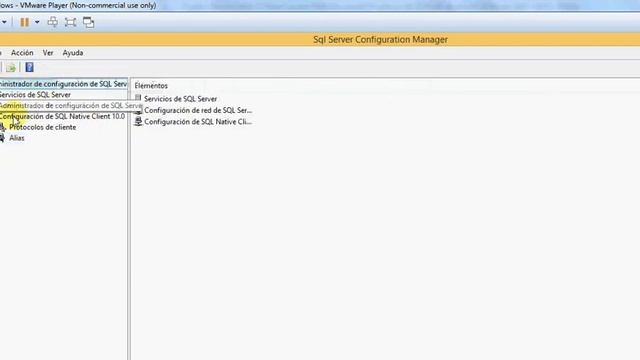
Task: Select Protocolos de cliente in the tree
Action: click(x=42, y=127)
